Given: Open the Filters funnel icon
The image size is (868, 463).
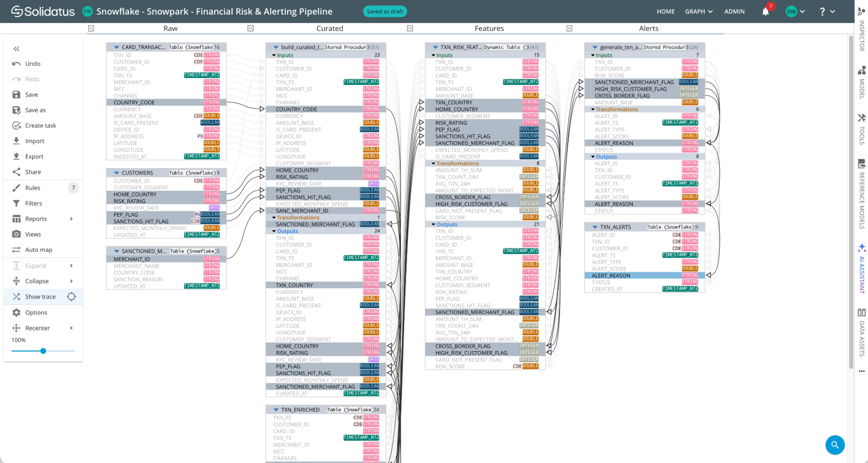Looking at the screenshot, I should pos(16,203).
